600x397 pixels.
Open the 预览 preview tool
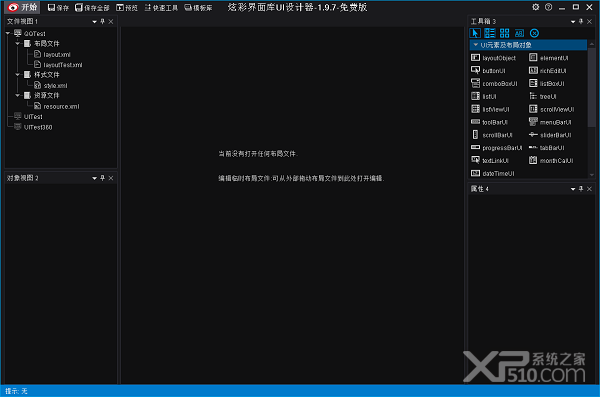127,8
